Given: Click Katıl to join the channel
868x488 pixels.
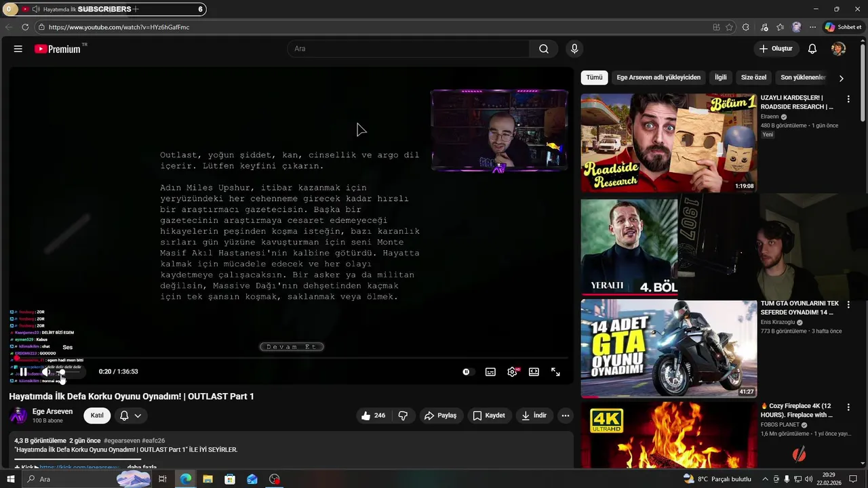Looking at the screenshot, I should tap(97, 415).
